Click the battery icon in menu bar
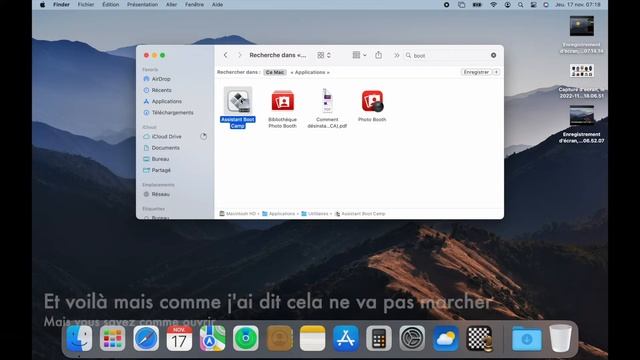This screenshot has height=360, width=640. [x=477, y=4]
